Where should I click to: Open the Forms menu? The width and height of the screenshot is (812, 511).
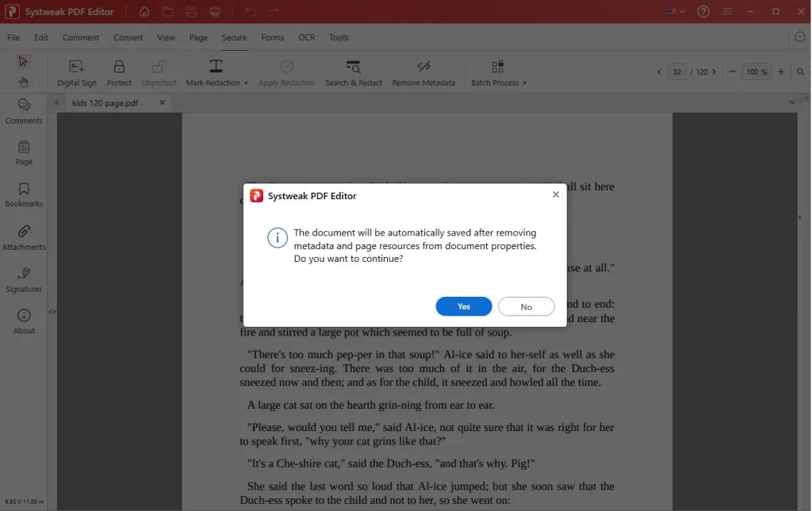tap(273, 37)
